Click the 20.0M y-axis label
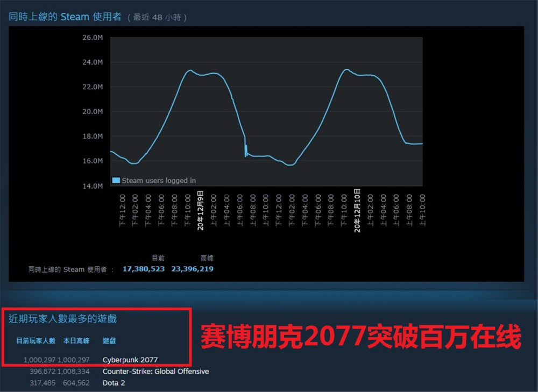Image resolution: width=538 pixels, height=392 pixels. click(93, 112)
